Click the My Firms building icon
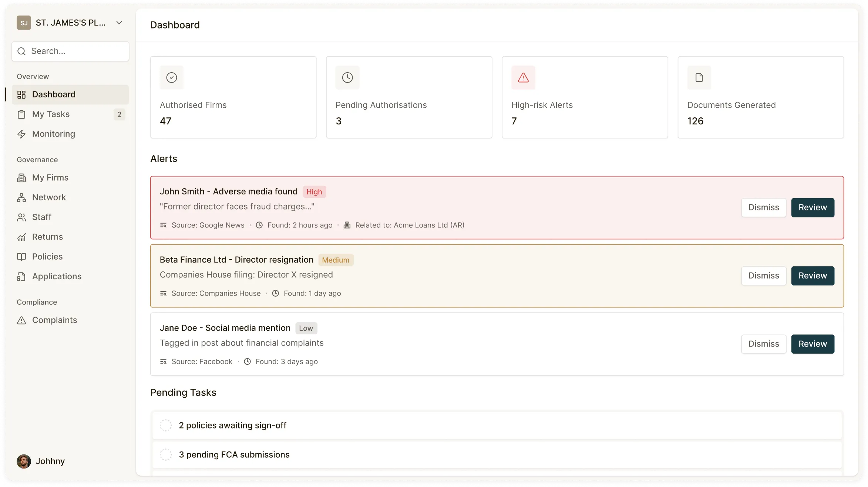This screenshot has width=868, height=487. pyautogui.click(x=22, y=177)
